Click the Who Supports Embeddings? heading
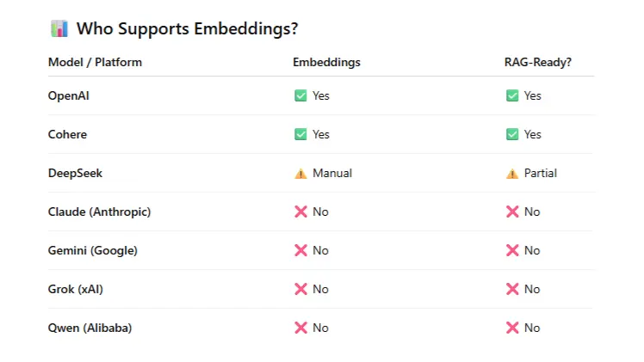The image size is (644, 362). tap(187, 28)
